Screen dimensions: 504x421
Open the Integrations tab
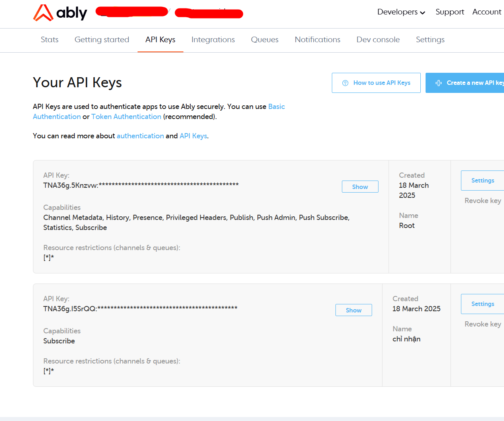pos(213,39)
